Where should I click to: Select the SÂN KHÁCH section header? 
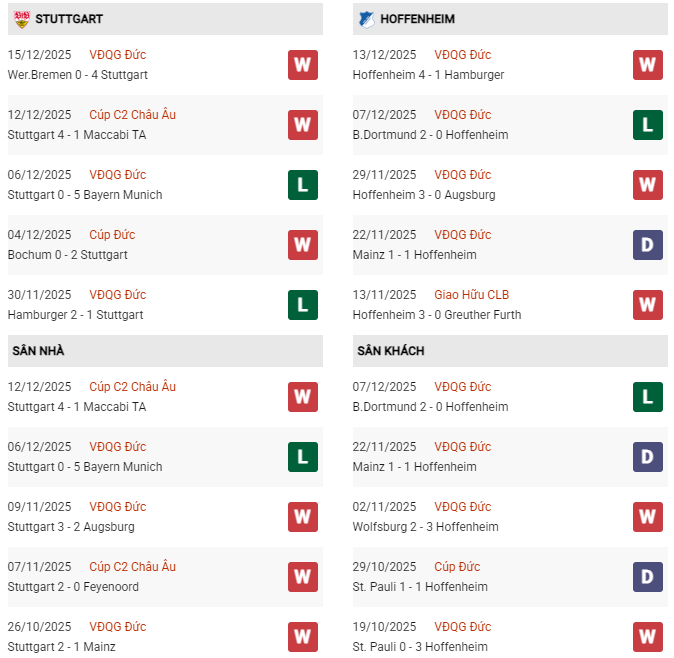tap(390, 351)
